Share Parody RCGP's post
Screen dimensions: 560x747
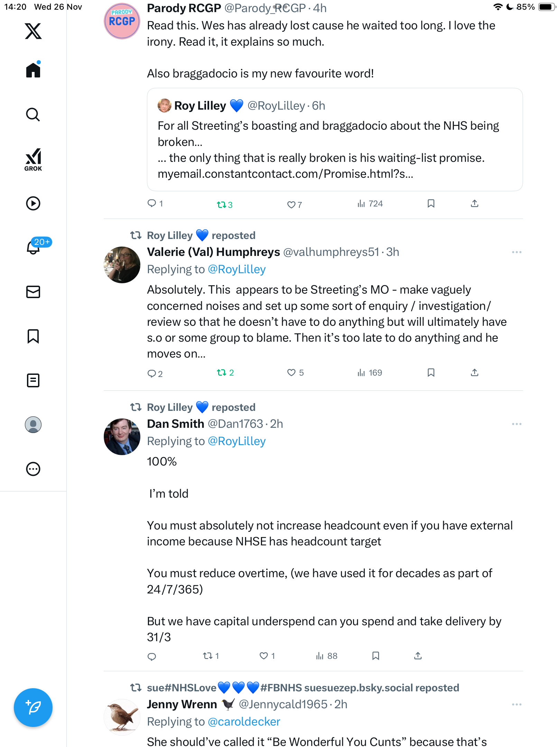tap(475, 203)
